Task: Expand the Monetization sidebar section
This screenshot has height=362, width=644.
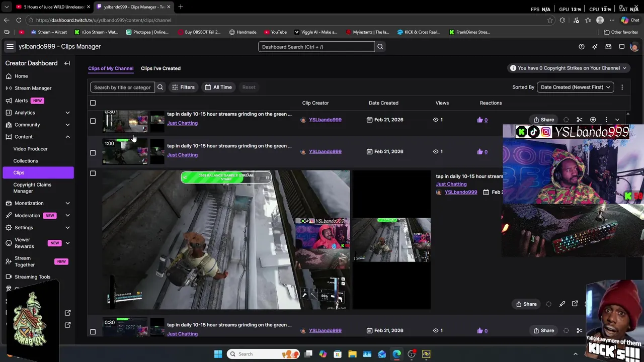Action: 67,203
